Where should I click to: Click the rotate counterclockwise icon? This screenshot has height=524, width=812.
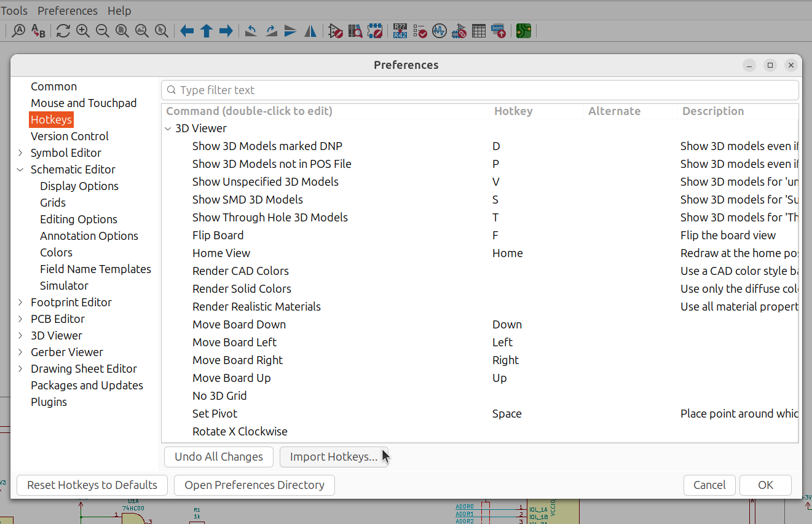point(251,31)
